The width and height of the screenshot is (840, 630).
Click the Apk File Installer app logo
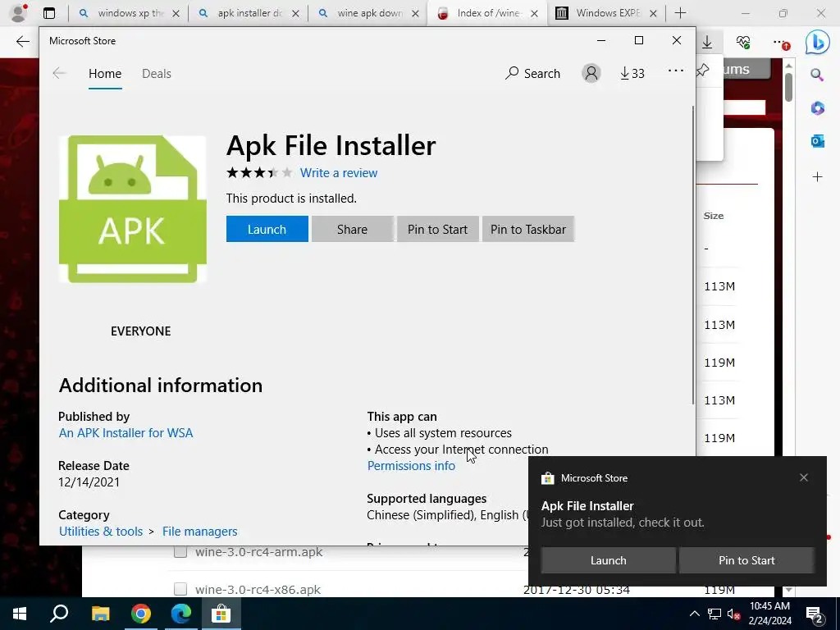(x=132, y=209)
